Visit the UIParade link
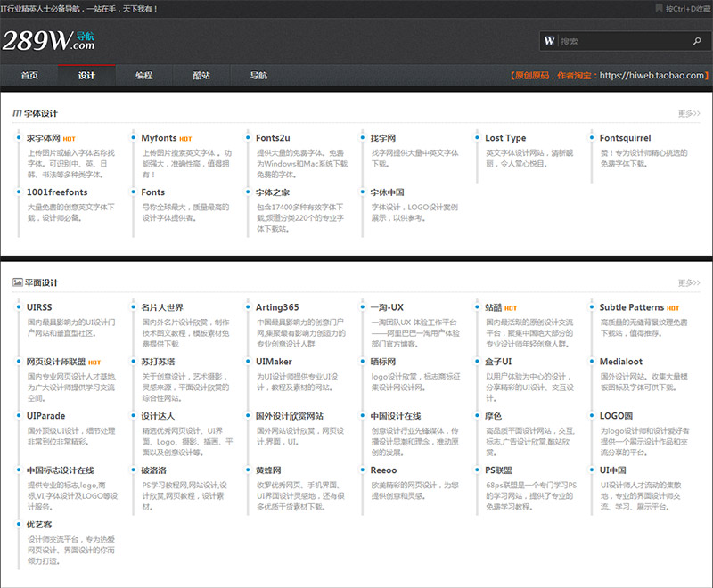The width and height of the screenshot is (713, 588). coord(45,416)
